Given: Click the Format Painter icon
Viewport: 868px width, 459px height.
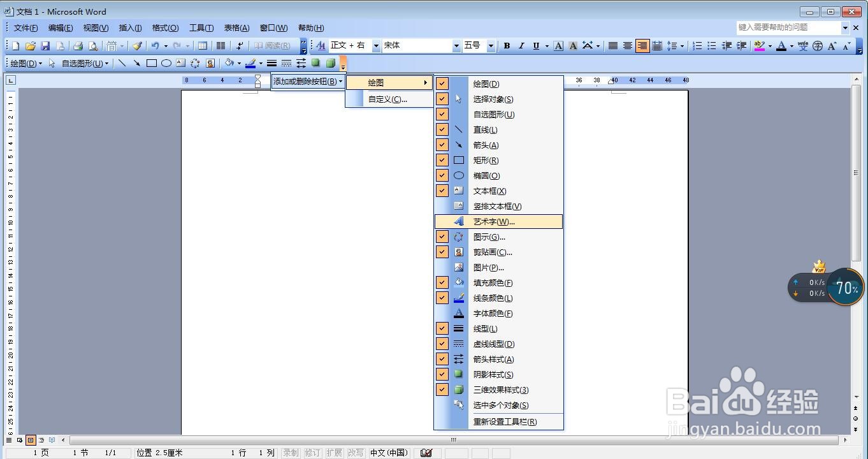Looking at the screenshot, I should tap(136, 45).
